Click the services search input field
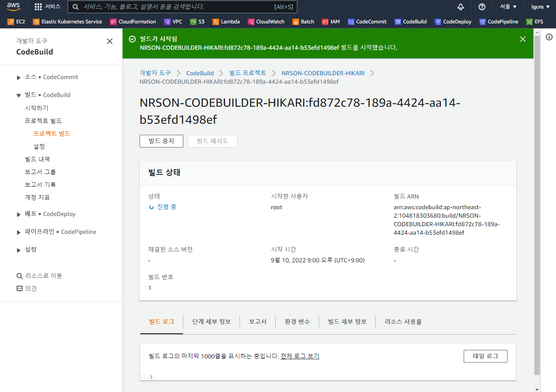556x392 pixels. 182,7
